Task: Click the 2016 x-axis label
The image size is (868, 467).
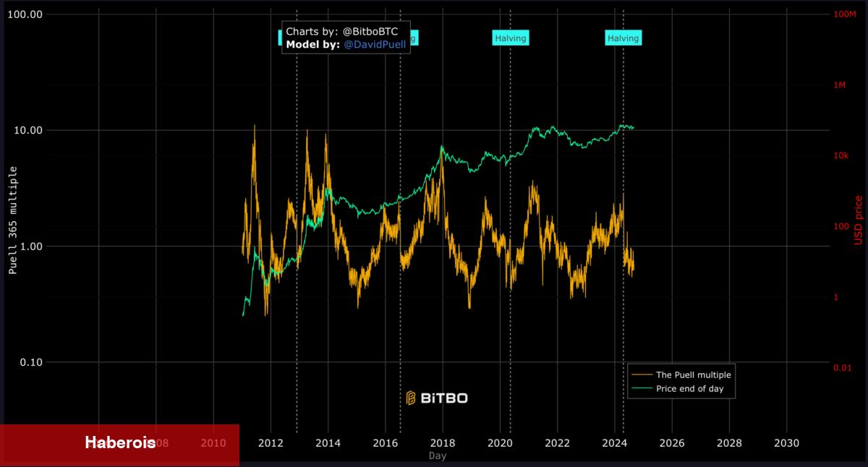Action: click(x=385, y=442)
